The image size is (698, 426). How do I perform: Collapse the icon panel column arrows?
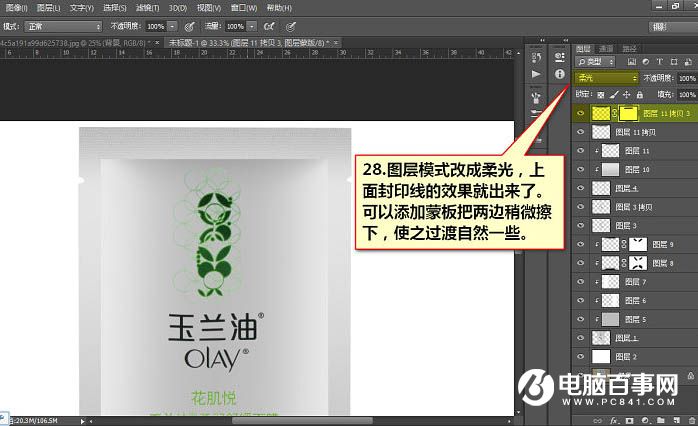tap(542, 41)
